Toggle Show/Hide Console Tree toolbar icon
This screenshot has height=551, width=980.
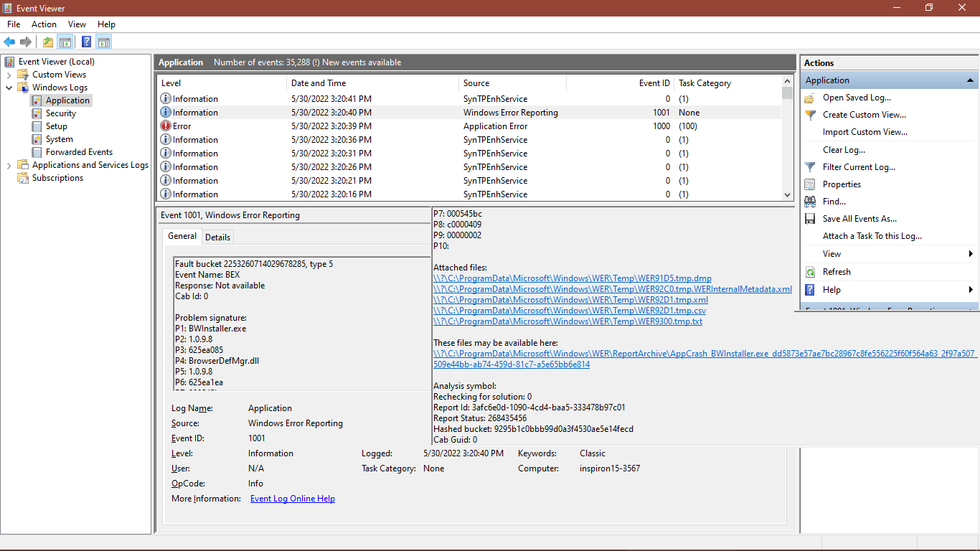pos(65,42)
